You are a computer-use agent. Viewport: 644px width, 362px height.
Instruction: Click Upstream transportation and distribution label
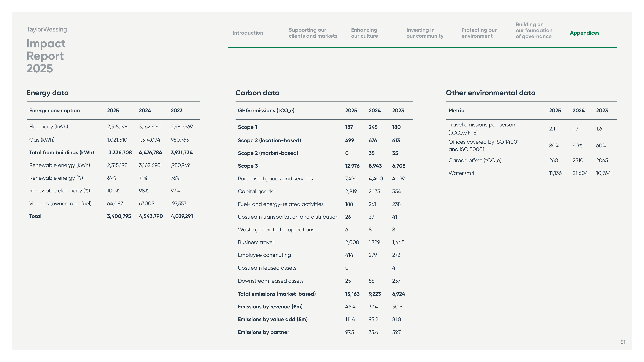pos(288,217)
